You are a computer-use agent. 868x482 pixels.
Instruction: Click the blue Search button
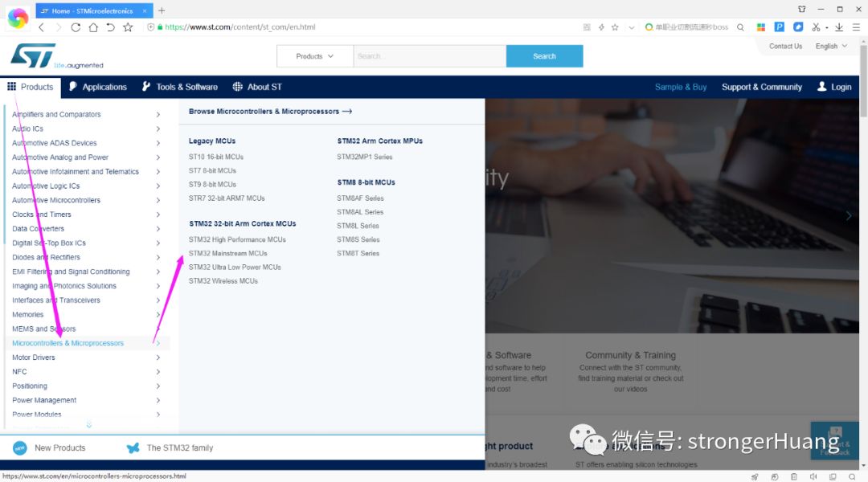tap(544, 56)
